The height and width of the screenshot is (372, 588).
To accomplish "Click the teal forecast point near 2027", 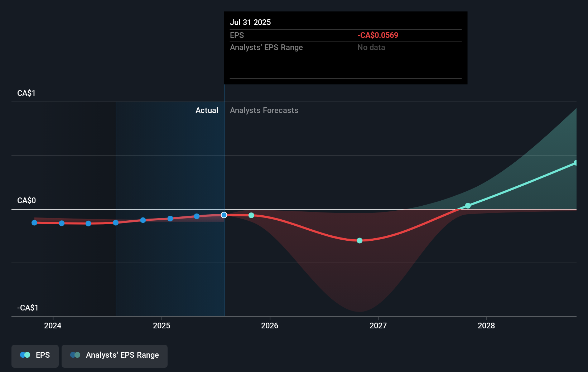I will coord(359,241).
